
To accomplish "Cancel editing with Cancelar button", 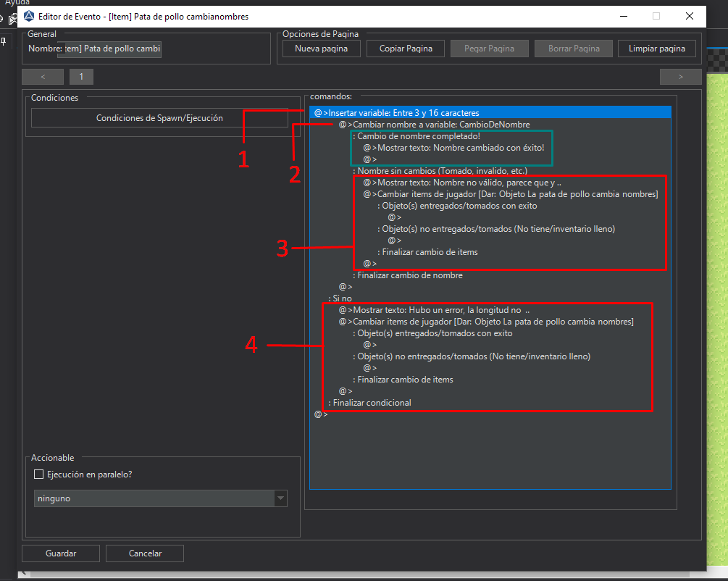I will [x=145, y=553].
